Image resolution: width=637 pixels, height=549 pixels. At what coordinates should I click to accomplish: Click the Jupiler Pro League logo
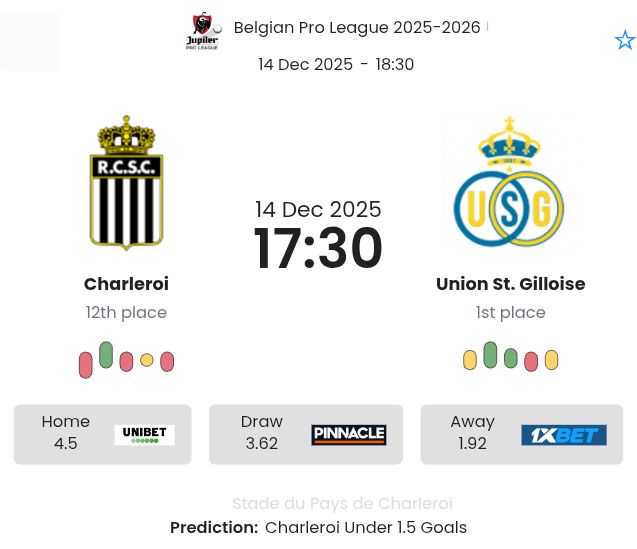click(204, 30)
